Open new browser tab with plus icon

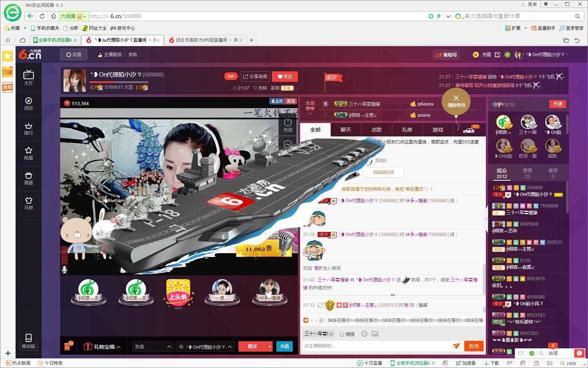251,40
